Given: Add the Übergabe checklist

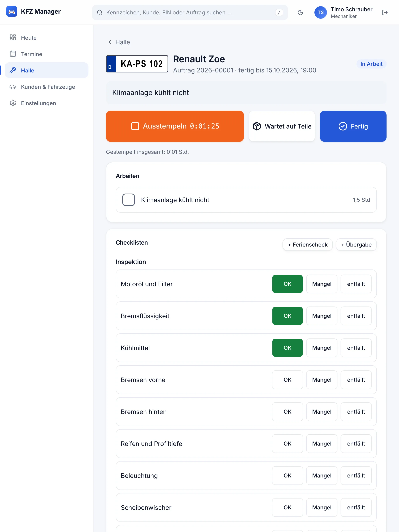Looking at the screenshot, I should 356,245.
